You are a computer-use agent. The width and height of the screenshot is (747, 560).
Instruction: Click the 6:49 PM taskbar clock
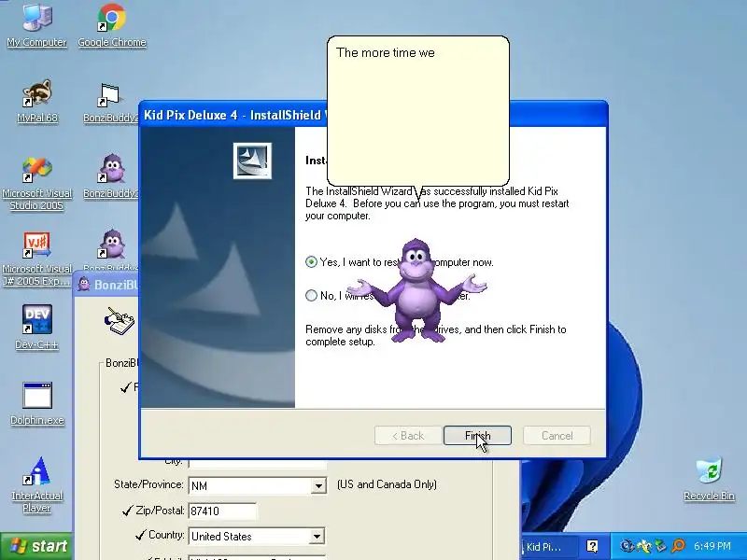point(712,546)
